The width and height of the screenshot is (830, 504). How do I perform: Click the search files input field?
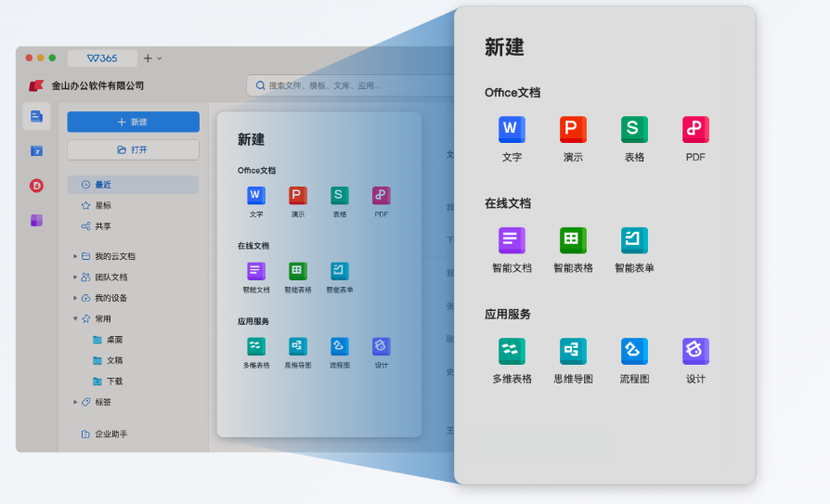[351, 85]
